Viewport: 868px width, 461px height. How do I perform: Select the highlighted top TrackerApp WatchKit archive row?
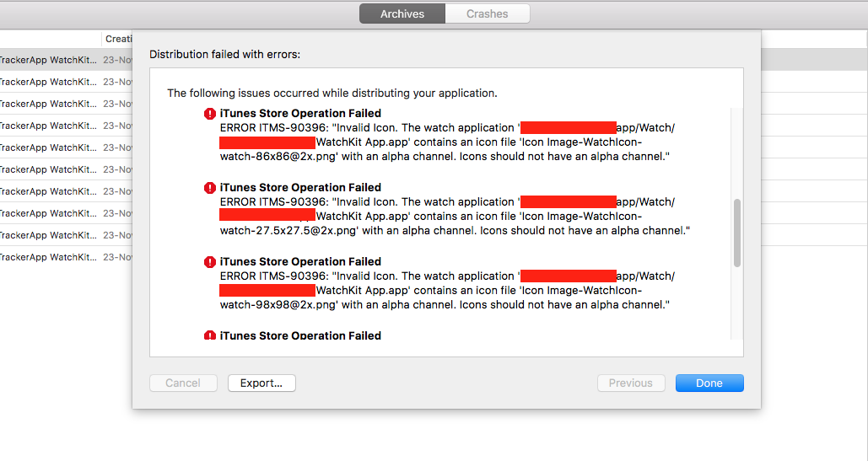[51, 60]
